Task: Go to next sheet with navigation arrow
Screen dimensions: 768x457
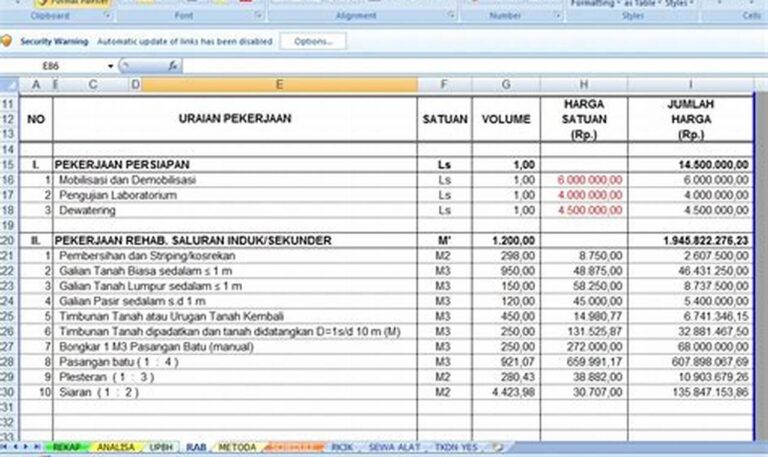Action: [x=25, y=447]
